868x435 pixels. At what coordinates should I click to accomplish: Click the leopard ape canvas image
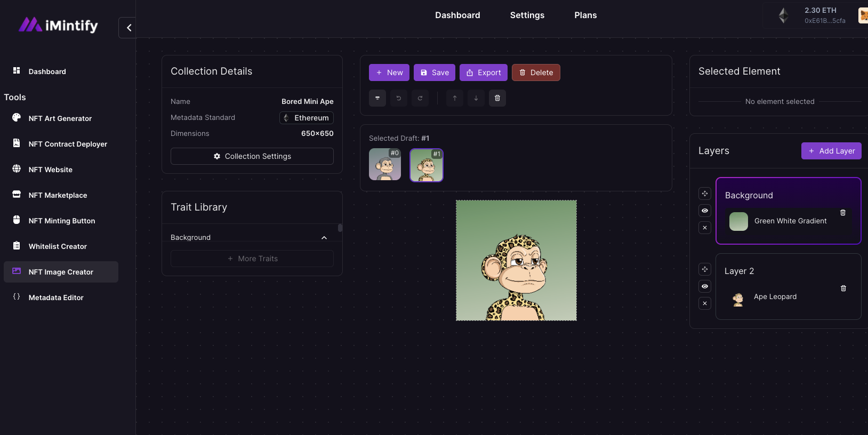click(x=516, y=261)
